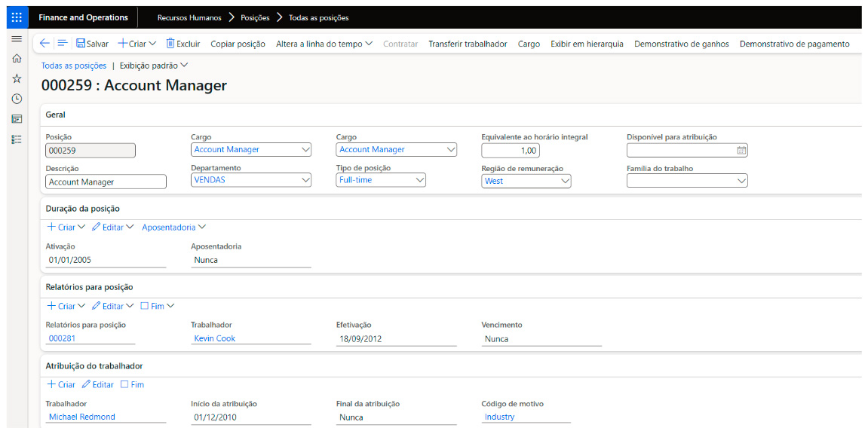This screenshot has height=434, width=868.
Task: Expand the Departamento dropdown showing VENDAS
Action: pyautogui.click(x=305, y=180)
